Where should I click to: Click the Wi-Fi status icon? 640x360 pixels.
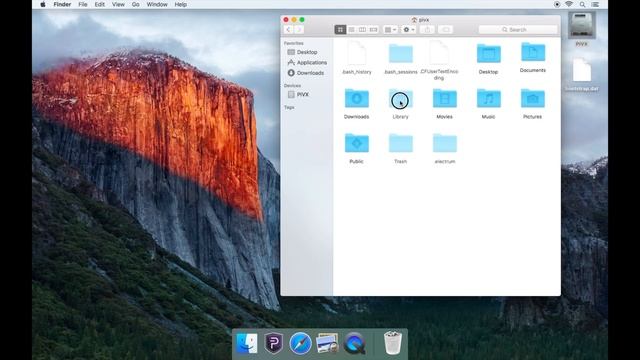(569, 4)
